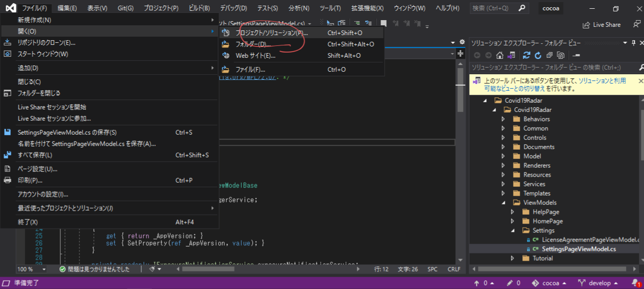This screenshot has height=289, width=644.
Task: Open the デバッグ(D) menu
Action: coord(233,8)
